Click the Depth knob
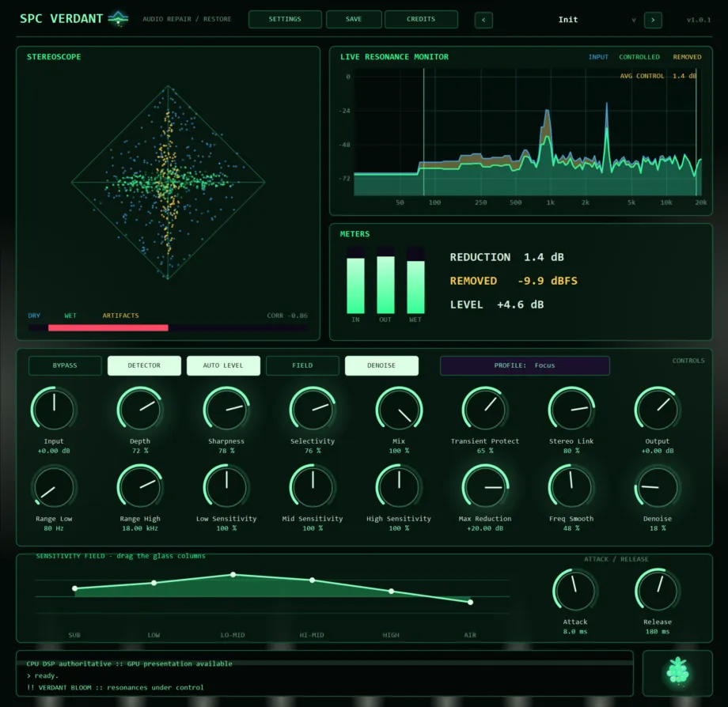 pos(140,409)
